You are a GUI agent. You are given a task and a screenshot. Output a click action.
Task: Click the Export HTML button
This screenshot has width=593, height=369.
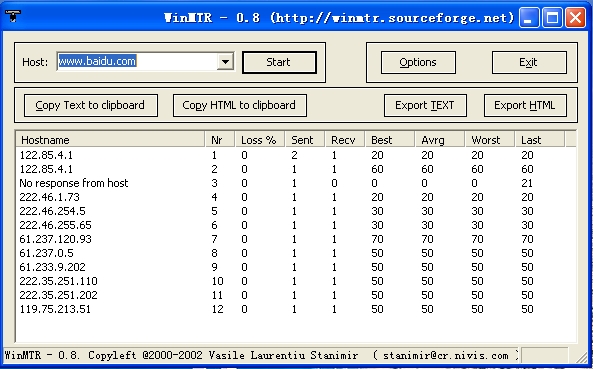pyautogui.click(x=525, y=105)
